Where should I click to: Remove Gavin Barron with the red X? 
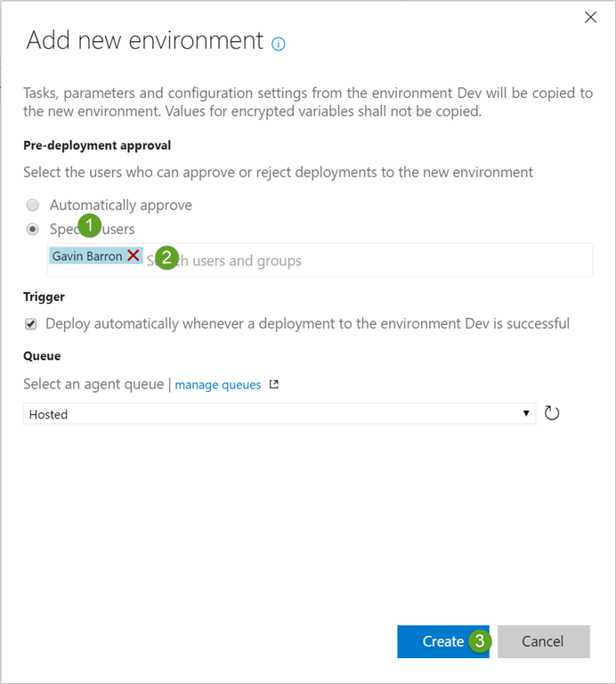point(133,256)
